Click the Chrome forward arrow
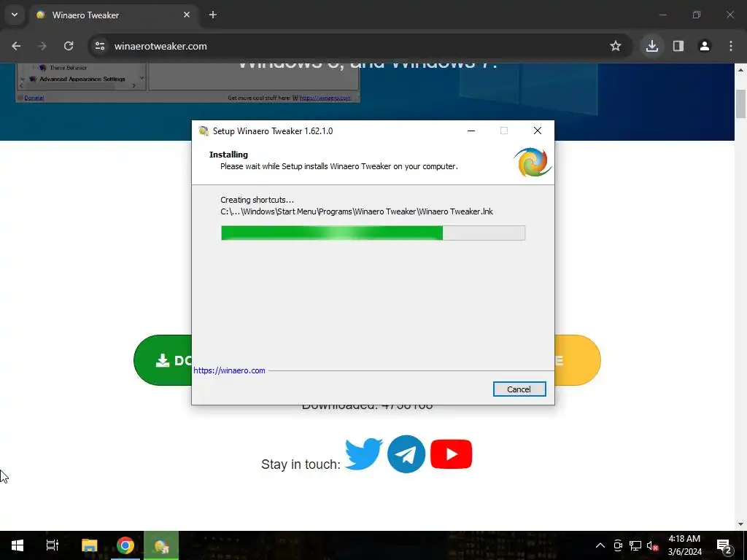747x560 pixels. pos(42,46)
